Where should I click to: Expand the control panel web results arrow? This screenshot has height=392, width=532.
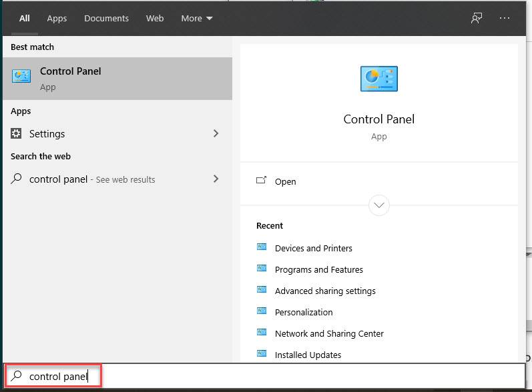[x=216, y=179]
